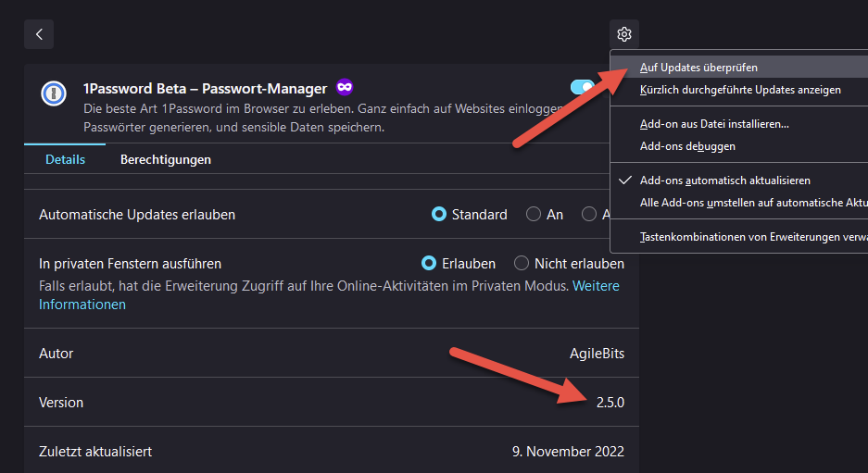This screenshot has width=868, height=473.
Task: Click Alle Add-ons umstellen auf automatische
Action: click(752, 203)
